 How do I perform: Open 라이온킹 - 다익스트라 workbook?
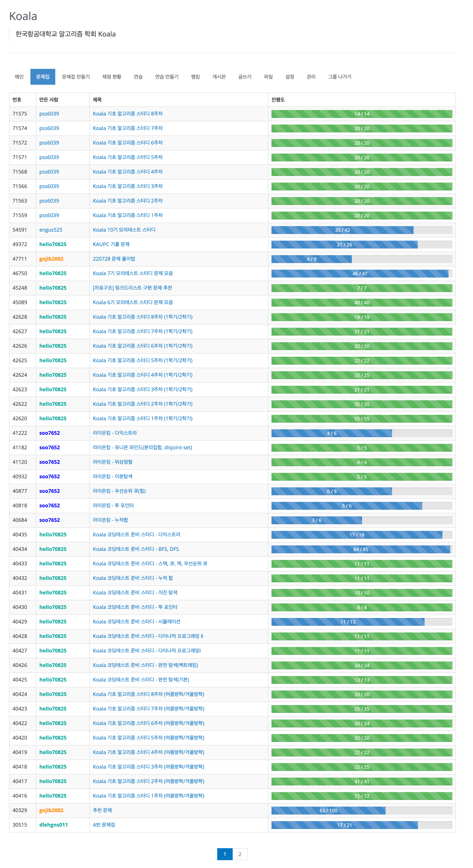coord(115,433)
